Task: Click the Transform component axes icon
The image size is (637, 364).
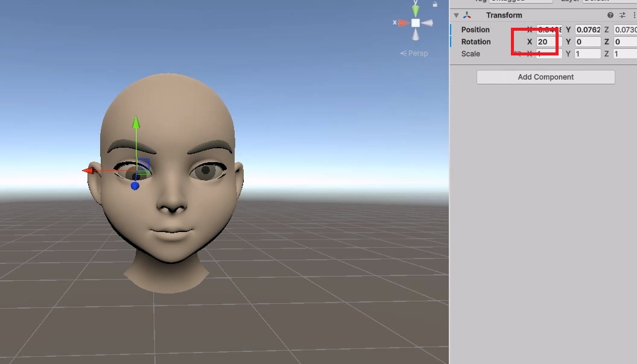Action: [x=467, y=15]
